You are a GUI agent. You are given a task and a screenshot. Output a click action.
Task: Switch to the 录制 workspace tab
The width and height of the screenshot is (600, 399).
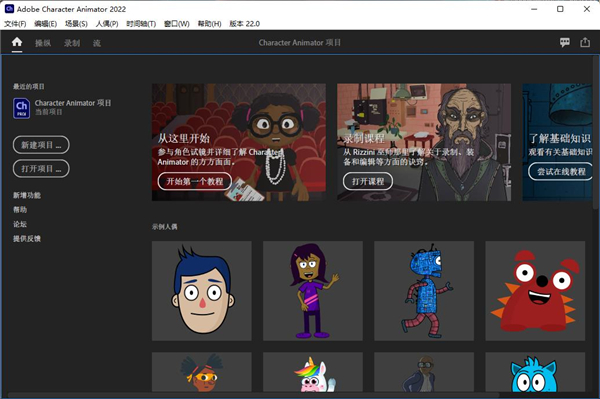72,43
